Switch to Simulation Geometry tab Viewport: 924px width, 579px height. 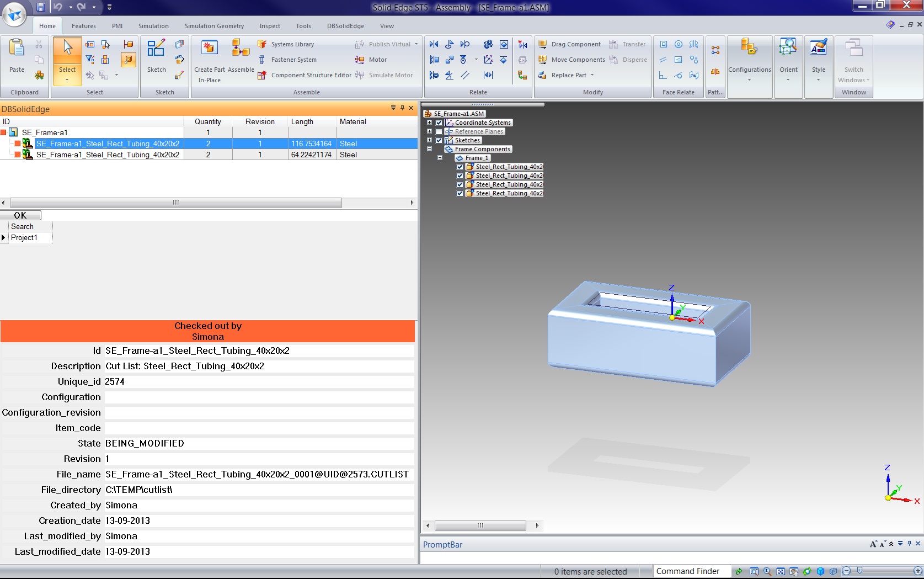(214, 26)
